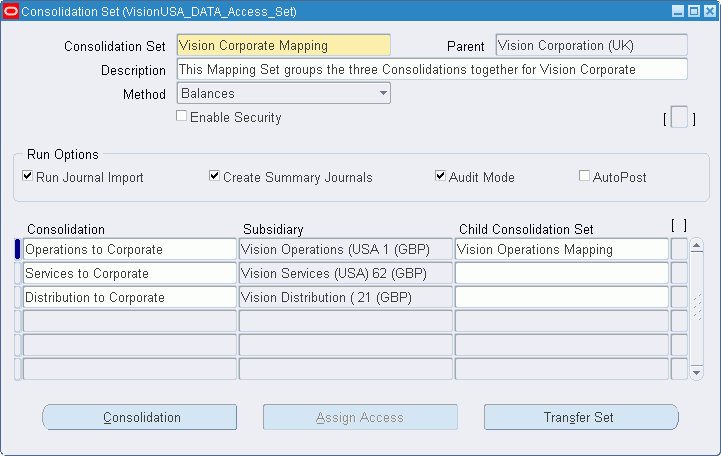Image resolution: width=721 pixels, height=456 pixels.
Task: Click the scroll down arrow of the table
Action: (x=697, y=372)
